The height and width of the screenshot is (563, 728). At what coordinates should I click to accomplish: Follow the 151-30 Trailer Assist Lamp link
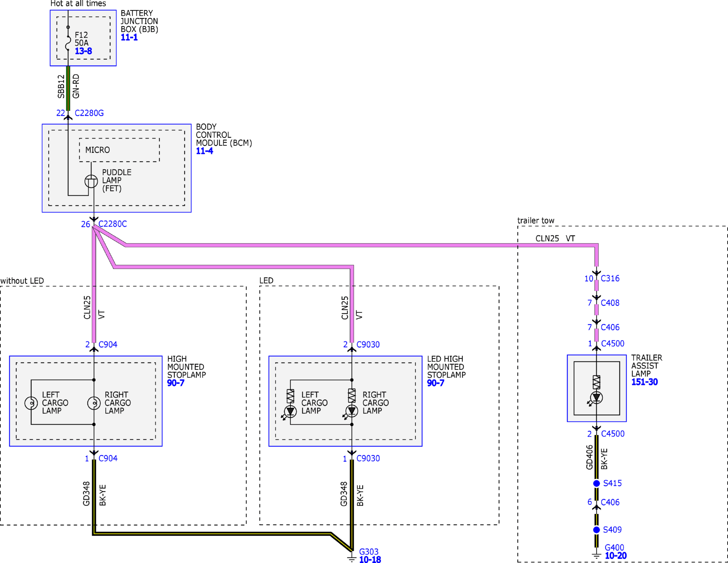click(644, 382)
